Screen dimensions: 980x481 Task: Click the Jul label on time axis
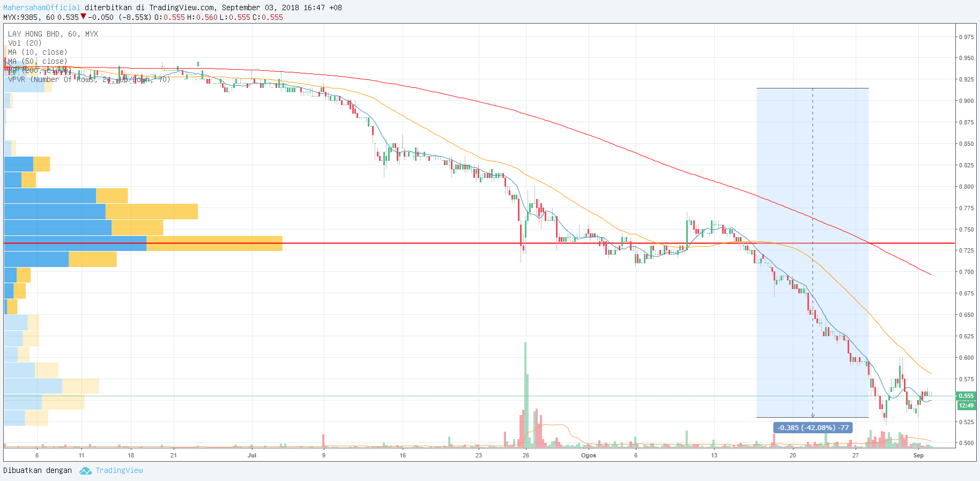pos(252,455)
